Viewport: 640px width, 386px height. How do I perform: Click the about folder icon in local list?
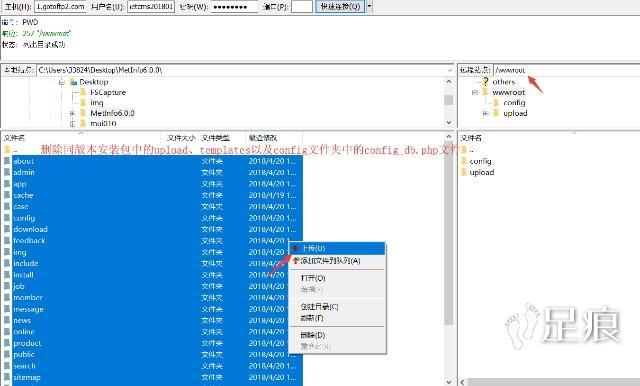click(x=7, y=161)
